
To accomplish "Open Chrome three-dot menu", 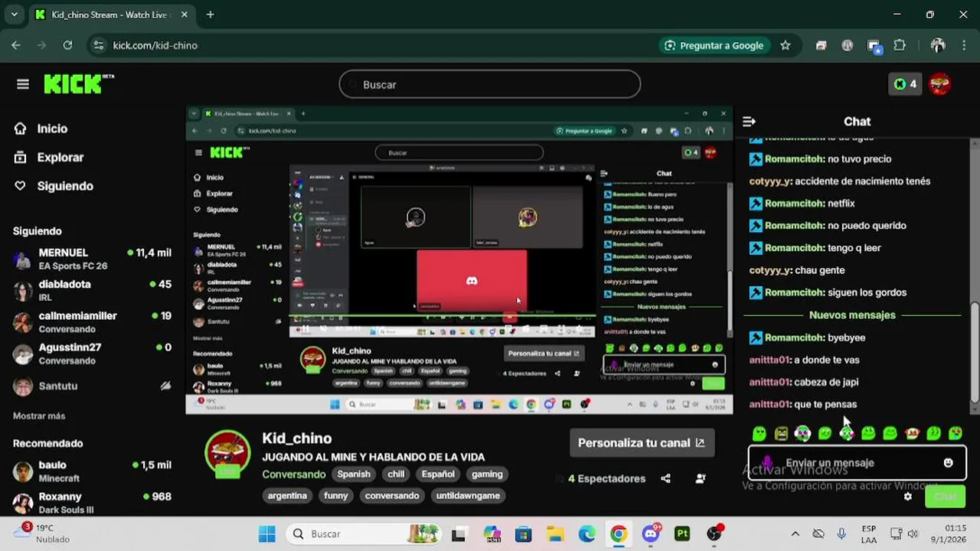I will 963,45.
